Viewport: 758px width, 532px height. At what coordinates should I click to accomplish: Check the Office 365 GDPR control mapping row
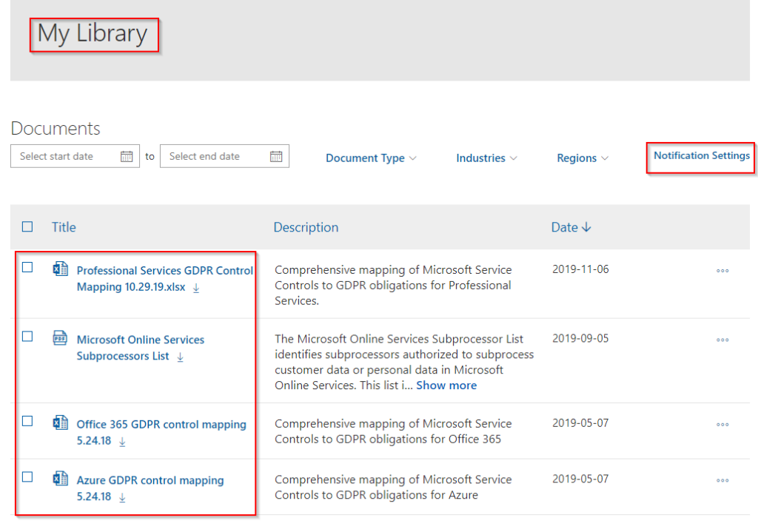pos(27,421)
